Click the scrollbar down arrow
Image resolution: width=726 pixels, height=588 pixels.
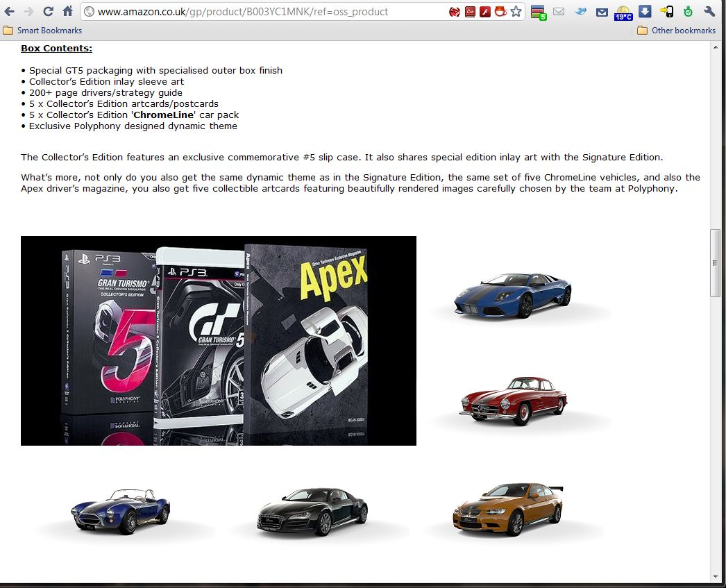point(716,577)
